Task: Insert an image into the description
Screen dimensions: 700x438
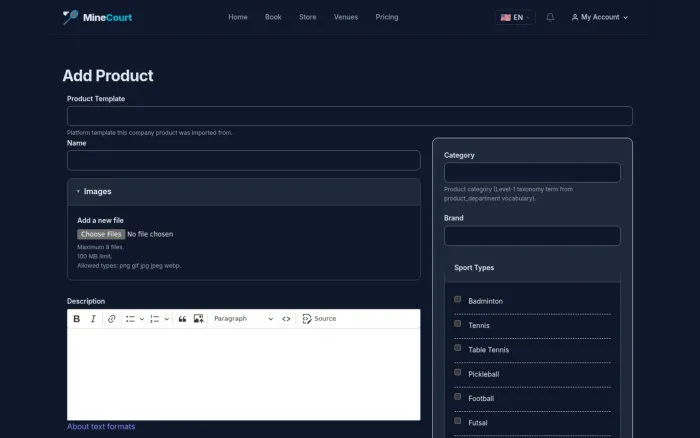Action: tap(199, 319)
